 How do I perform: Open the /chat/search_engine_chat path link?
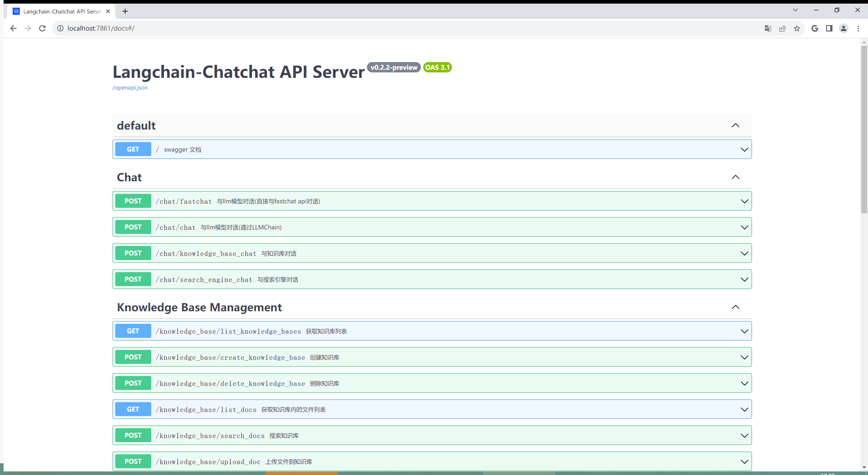click(204, 280)
